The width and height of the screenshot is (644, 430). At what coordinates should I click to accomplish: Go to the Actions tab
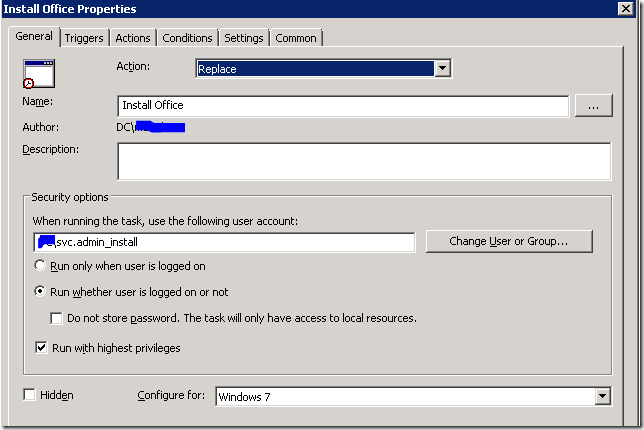[x=133, y=38]
